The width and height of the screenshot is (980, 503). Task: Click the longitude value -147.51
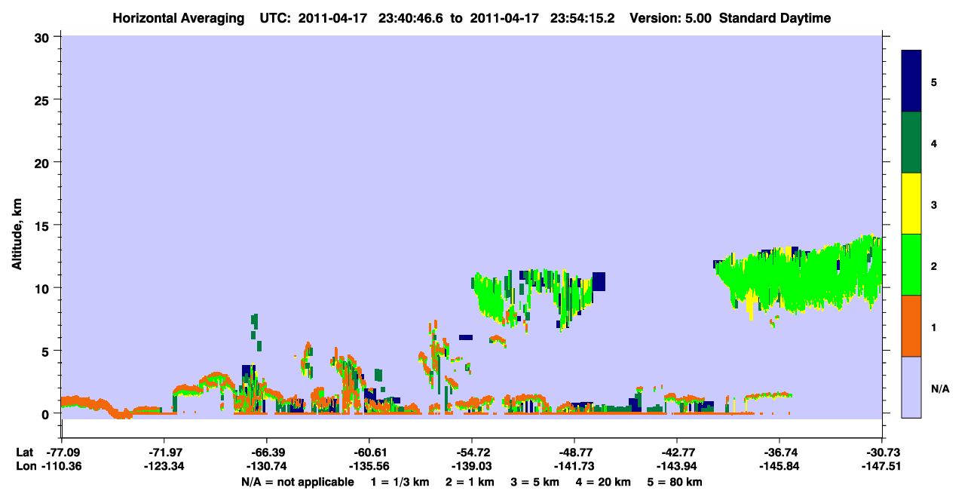(x=881, y=466)
